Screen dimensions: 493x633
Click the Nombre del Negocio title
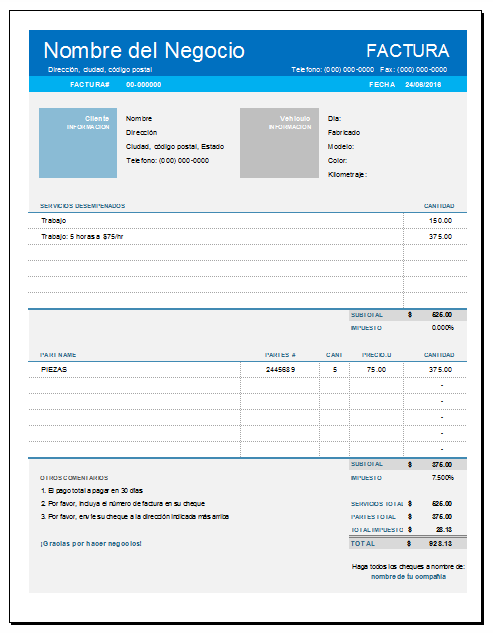pos(144,50)
